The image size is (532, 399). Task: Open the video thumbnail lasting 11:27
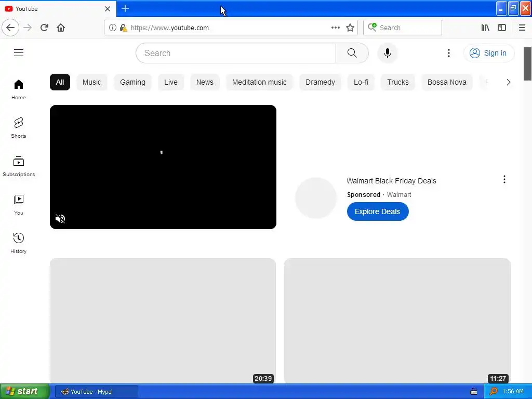(397, 321)
